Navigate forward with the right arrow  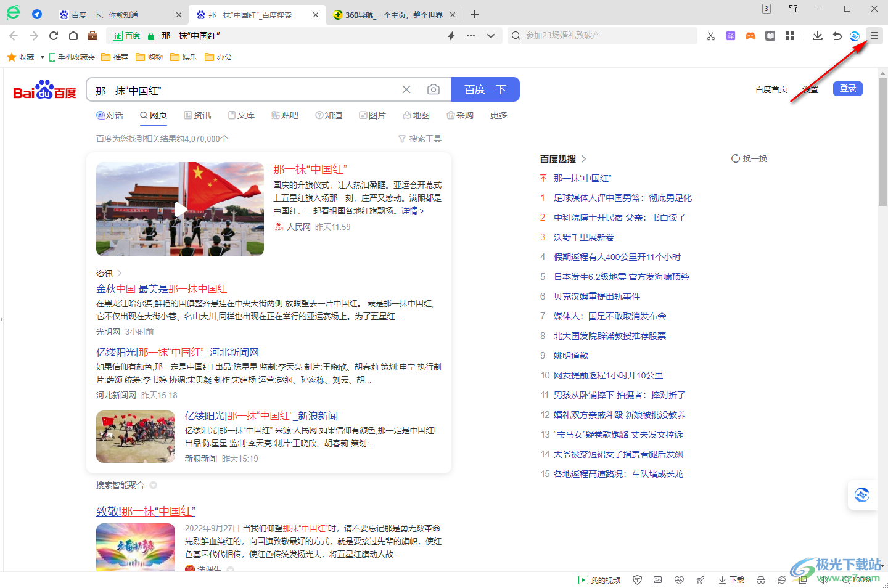(x=34, y=36)
